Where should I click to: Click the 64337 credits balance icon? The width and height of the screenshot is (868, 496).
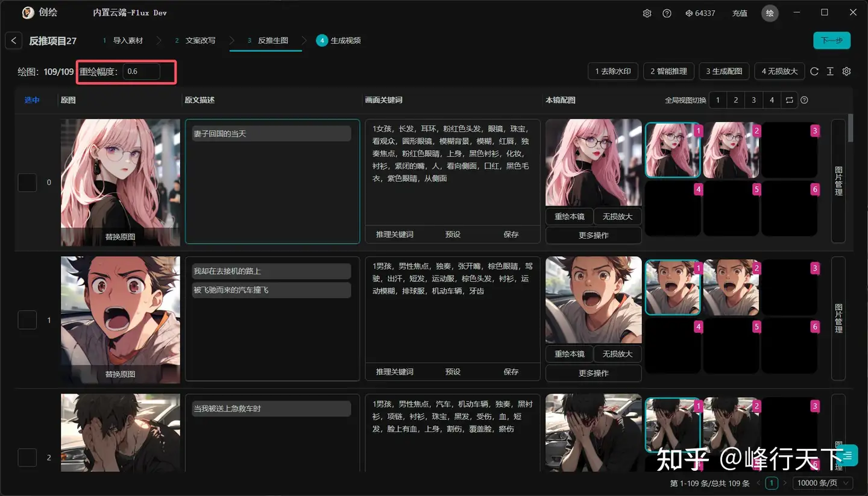[x=690, y=13]
